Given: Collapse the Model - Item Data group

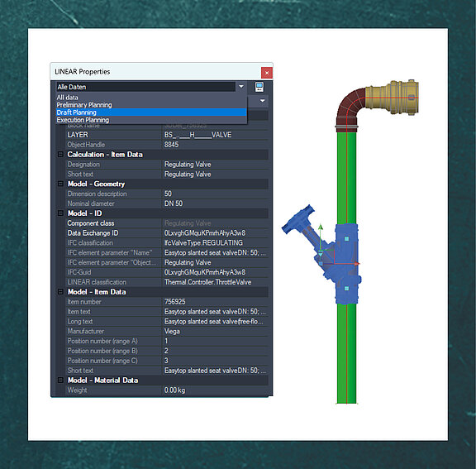Looking at the screenshot, I should 60,292.
